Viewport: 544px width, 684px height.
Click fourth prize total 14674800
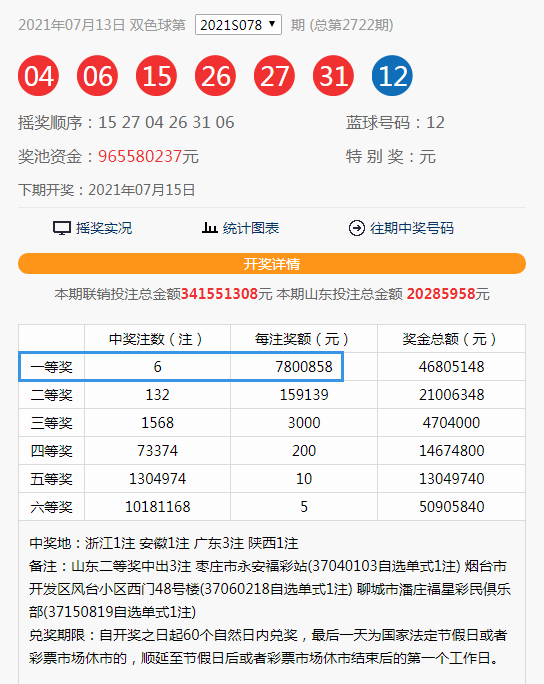click(452, 451)
